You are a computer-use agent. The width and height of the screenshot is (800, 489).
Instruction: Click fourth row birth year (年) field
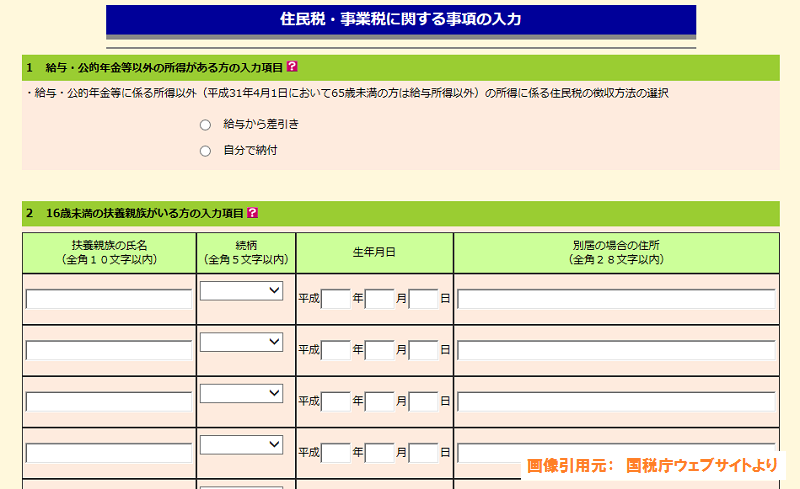[x=336, y=453]
